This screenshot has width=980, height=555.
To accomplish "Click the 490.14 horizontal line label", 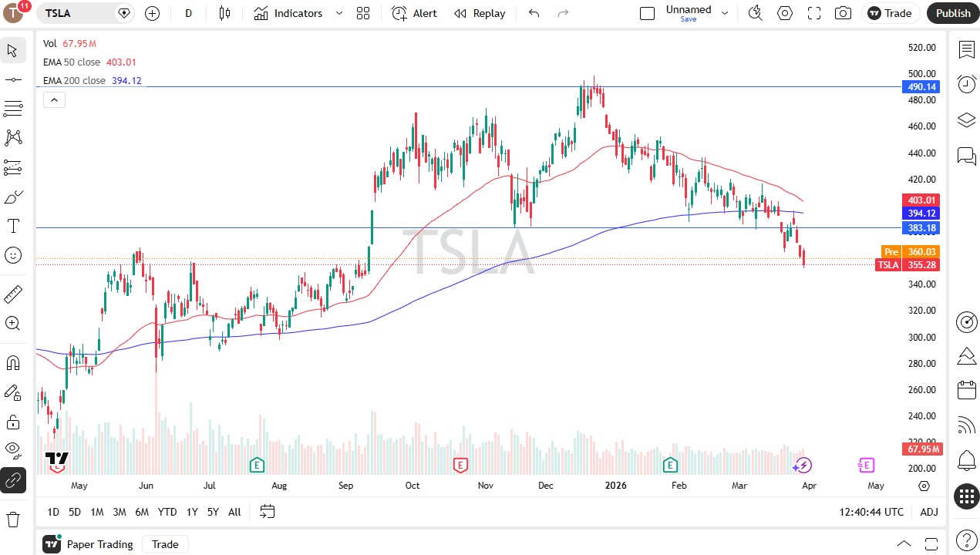I will (921, 87).
